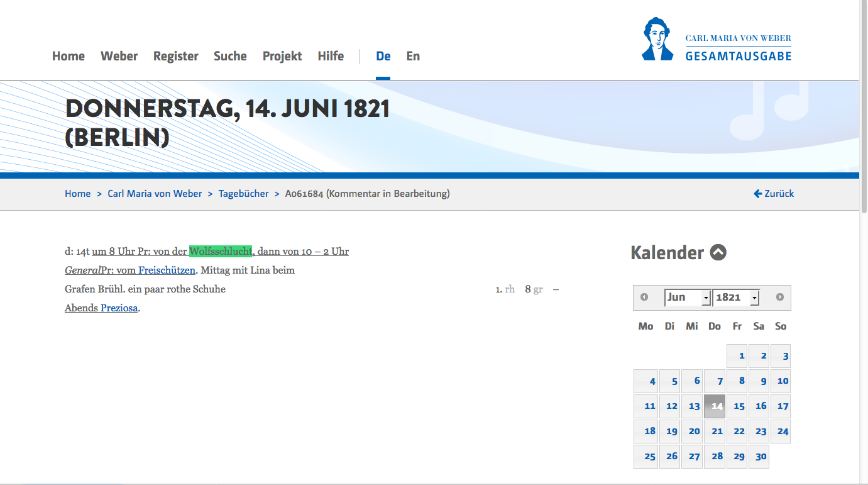
Task: Follow the Preziosa link
Action: pyautogui.click(x=119, y=308)
